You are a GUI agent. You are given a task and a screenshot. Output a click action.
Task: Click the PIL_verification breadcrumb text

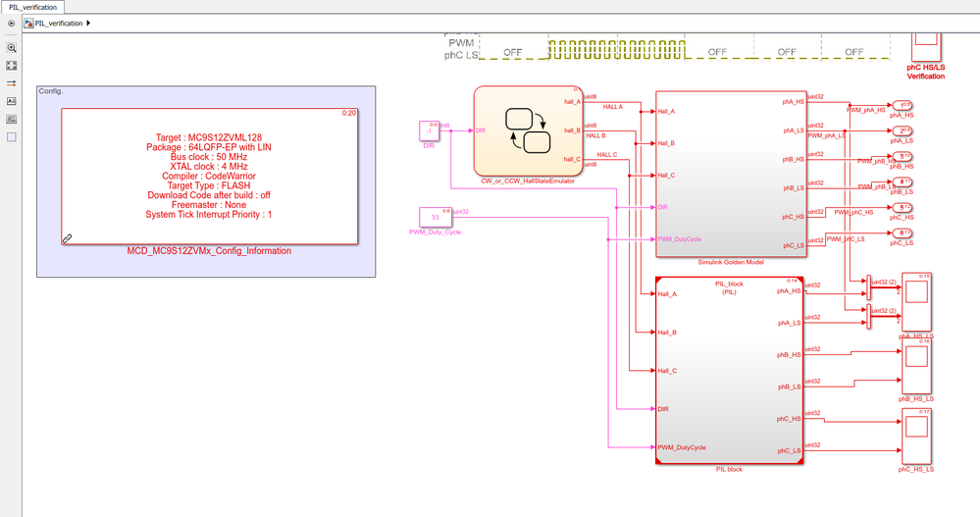coord(59,24)
